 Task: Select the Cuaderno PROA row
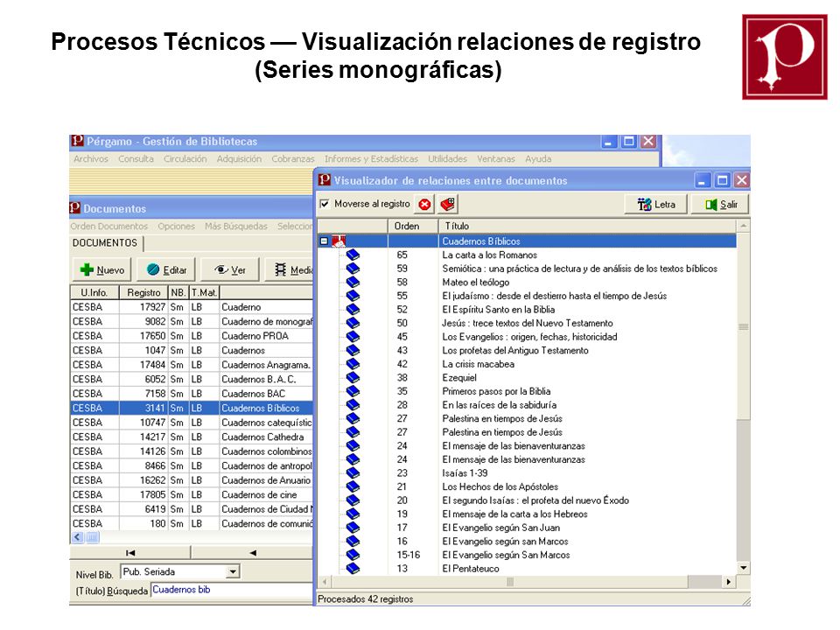pos(192,336)
